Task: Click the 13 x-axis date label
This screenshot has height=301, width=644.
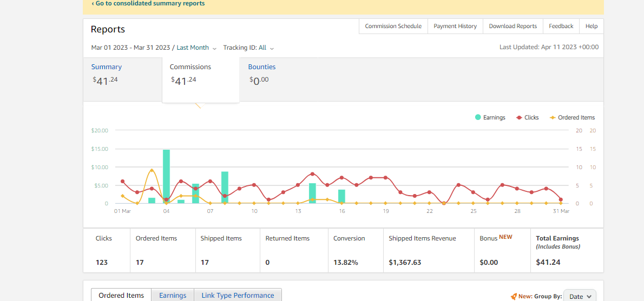Action: click(x=298, y=211)
